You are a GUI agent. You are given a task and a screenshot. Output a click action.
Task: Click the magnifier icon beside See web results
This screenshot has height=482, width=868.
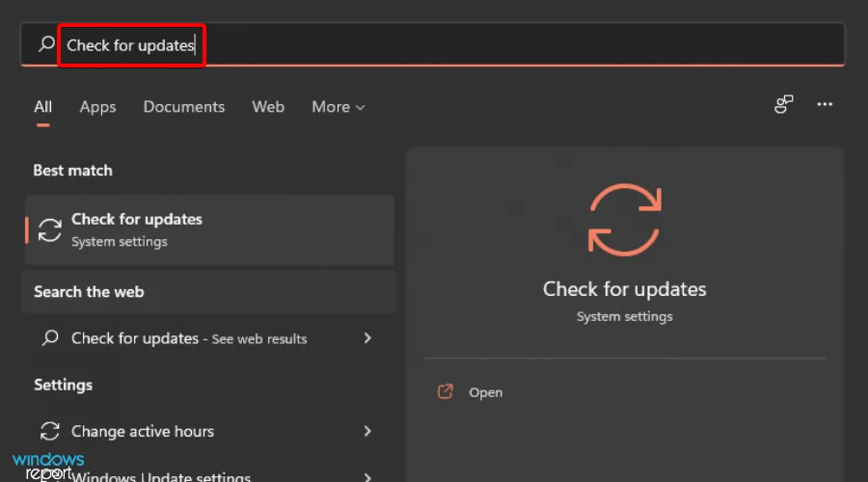(50, 338)
